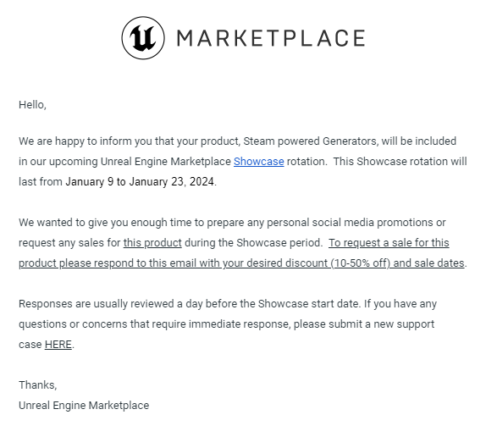
Task: Click 'This Showcase rotation will' sentence text
Action: click(x=400, y=162)
